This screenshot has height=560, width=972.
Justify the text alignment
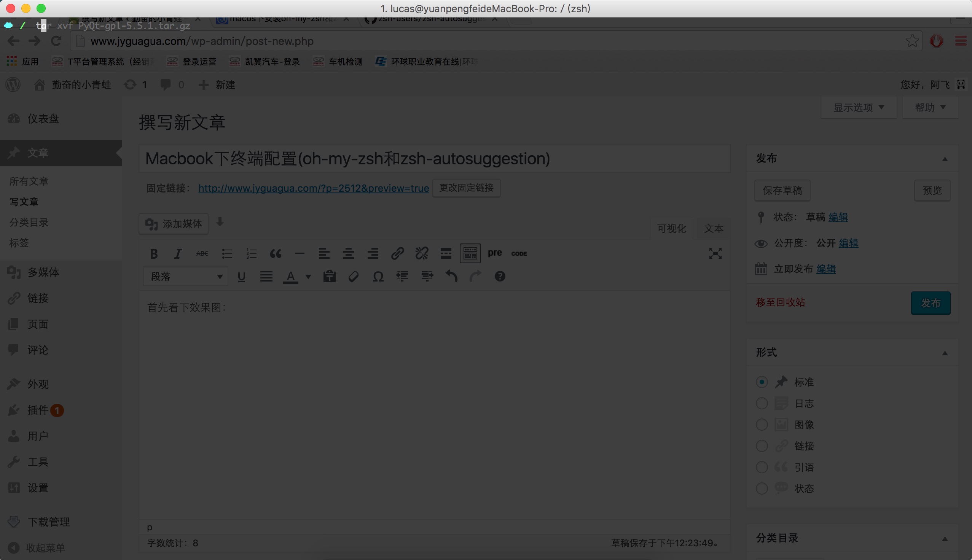point(266,277)
